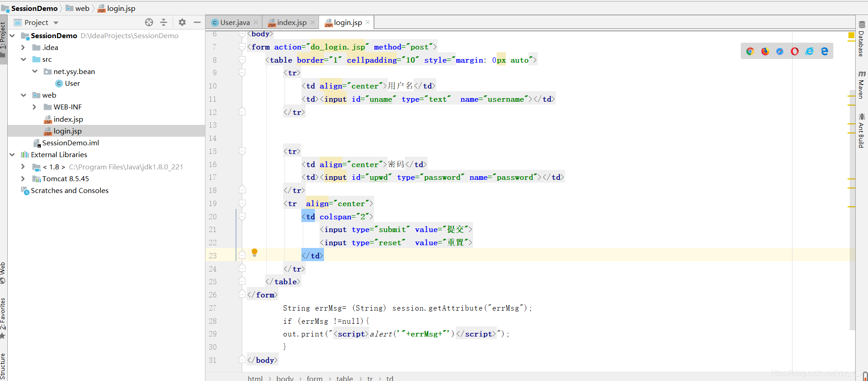This screenshot has height=381, width=868.
Task: Open Project panel settings gear
Action: tap(182, 22)
